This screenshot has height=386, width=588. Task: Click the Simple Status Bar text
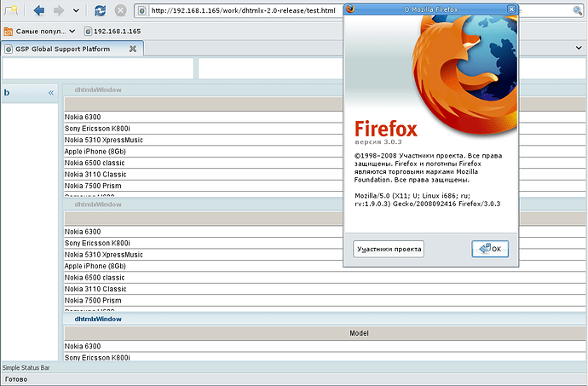pyautogui.click(x=26, y=367)
